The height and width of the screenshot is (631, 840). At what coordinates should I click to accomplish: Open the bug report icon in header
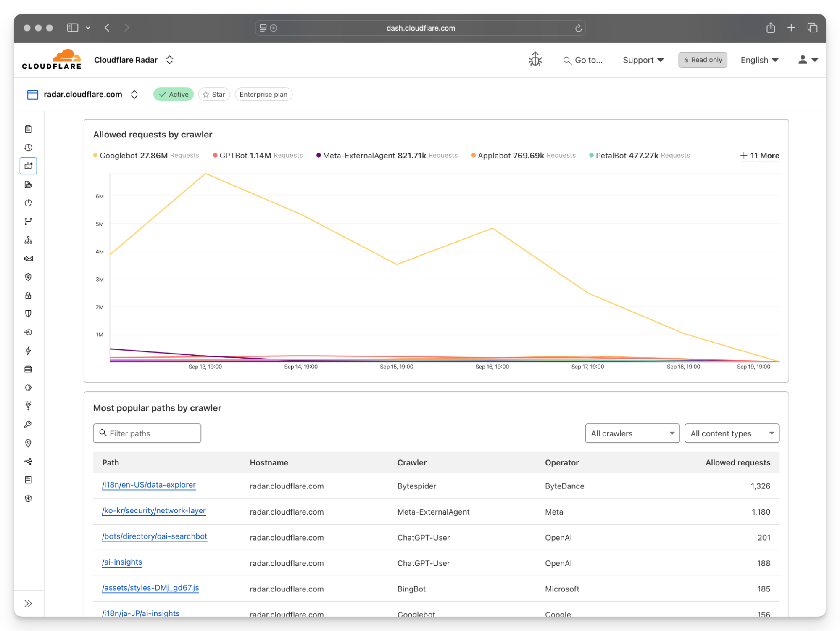coord(535,60)
